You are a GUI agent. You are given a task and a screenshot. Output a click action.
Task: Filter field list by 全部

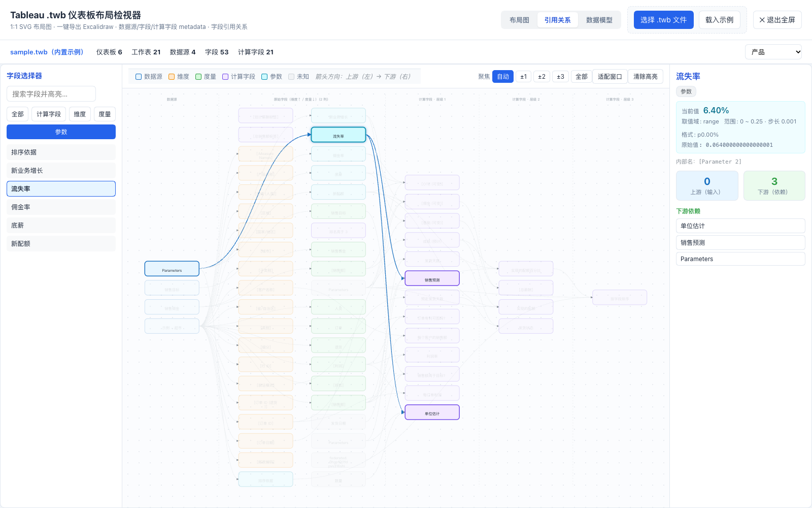coord(18,114)
